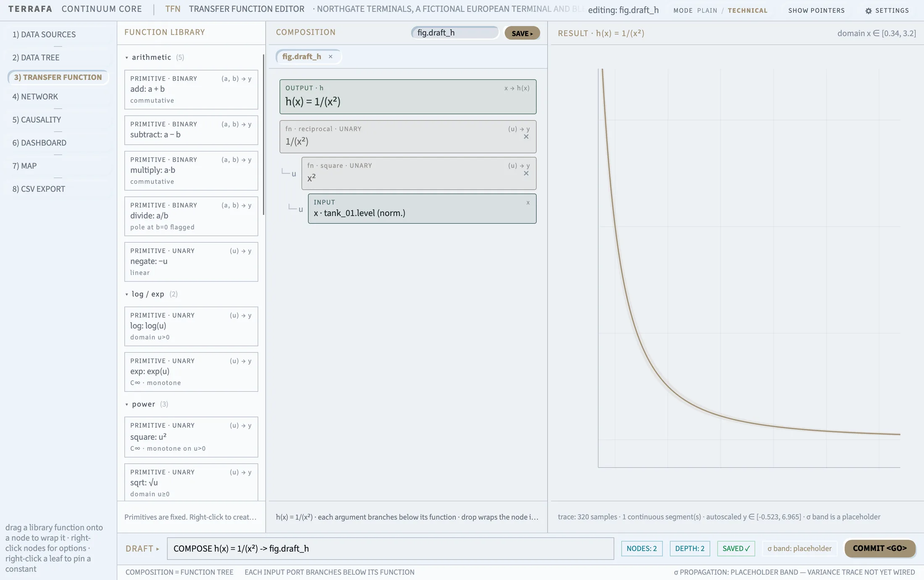Click the σ band: placeholder badge

pos(799,549)
